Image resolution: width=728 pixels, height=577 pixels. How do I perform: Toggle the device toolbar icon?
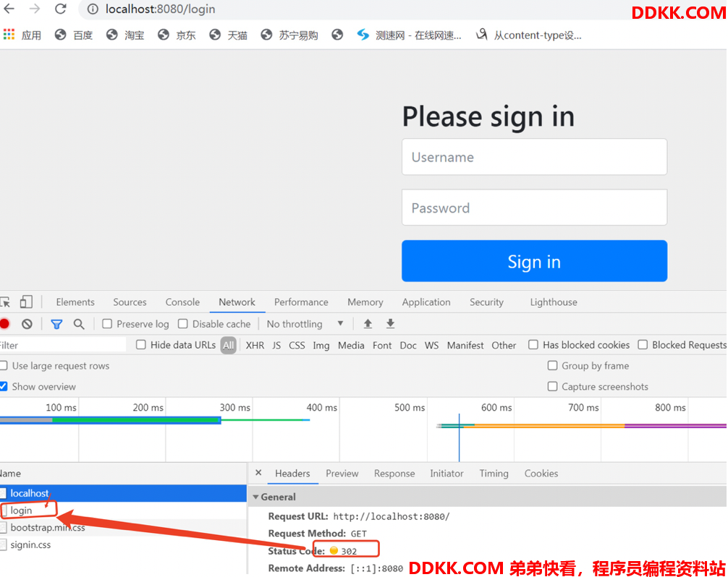(26, 302)
